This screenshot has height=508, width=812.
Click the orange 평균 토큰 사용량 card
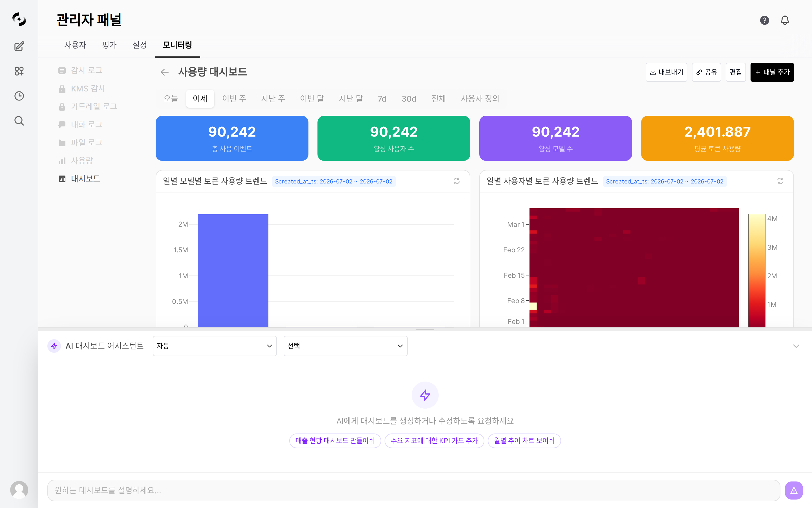tap(717, 138)
